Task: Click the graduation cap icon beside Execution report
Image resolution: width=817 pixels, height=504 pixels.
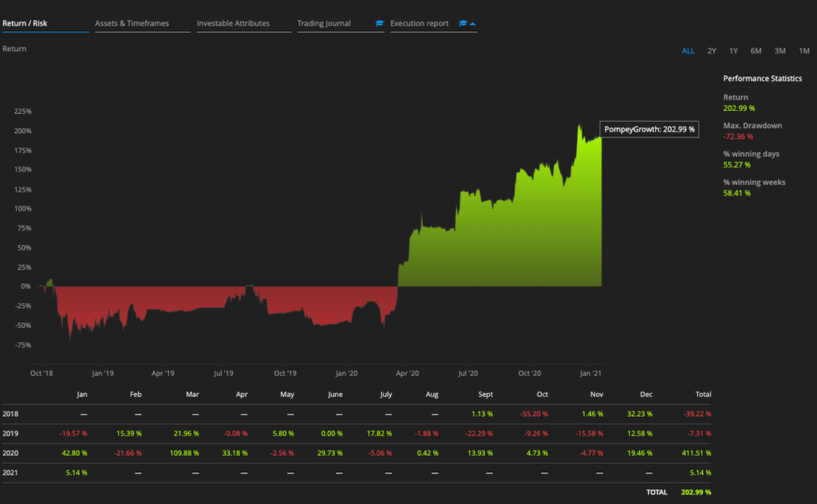Action: click(464, 24)
